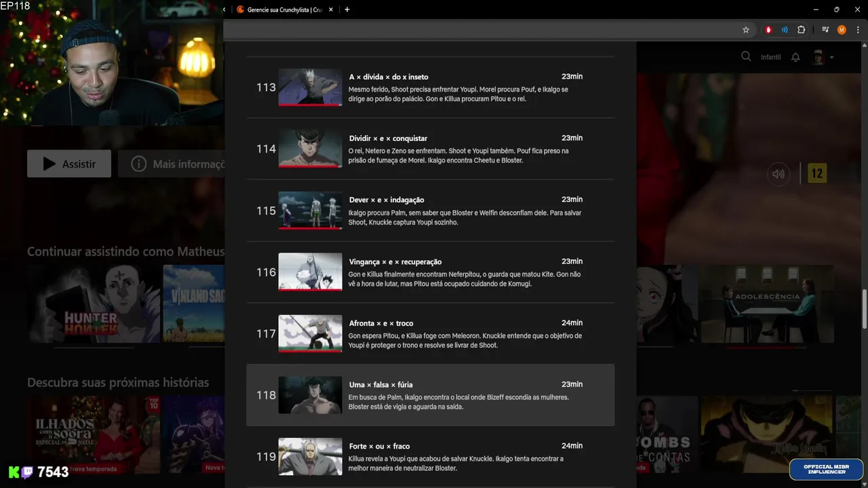Open Vinland Saga continue-watching card
Image resolution: width=868 pixels, height=488 pixels.
tap(194, 304)
